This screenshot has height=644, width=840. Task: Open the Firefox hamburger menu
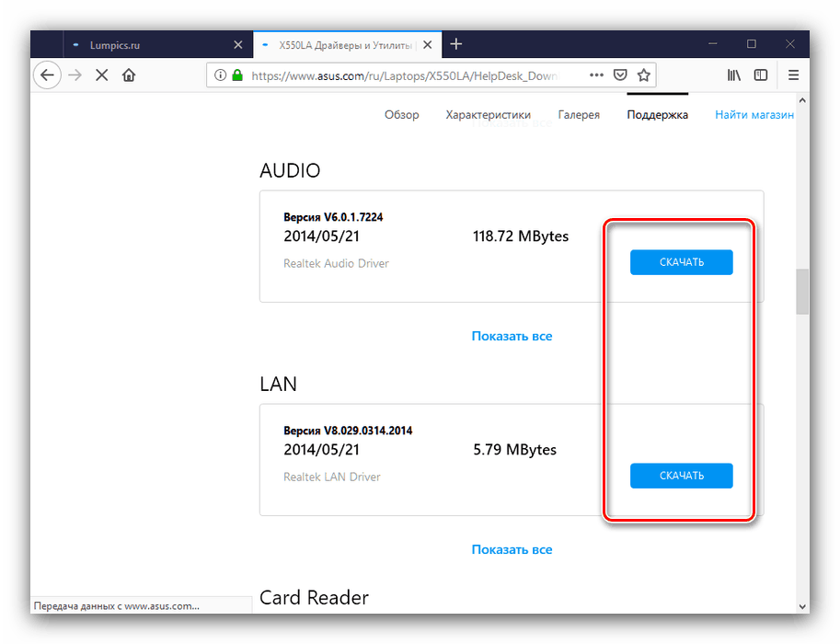(x=793, y=75)
